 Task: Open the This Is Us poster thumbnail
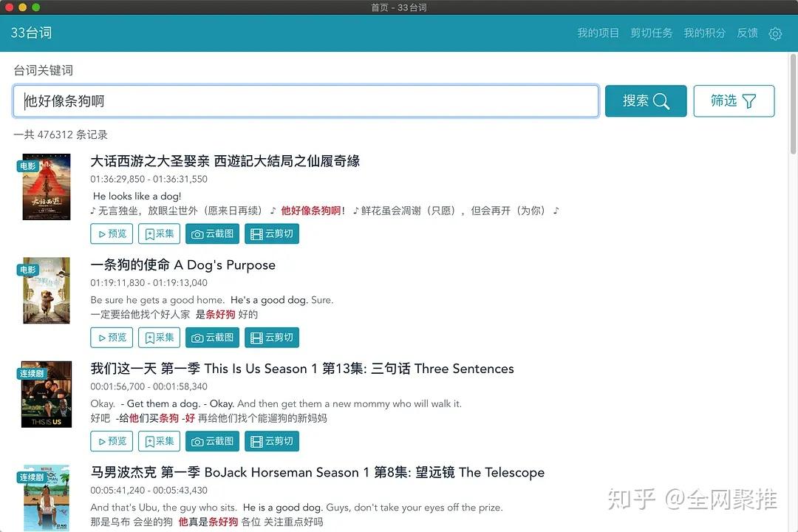(x=47, y=394)
